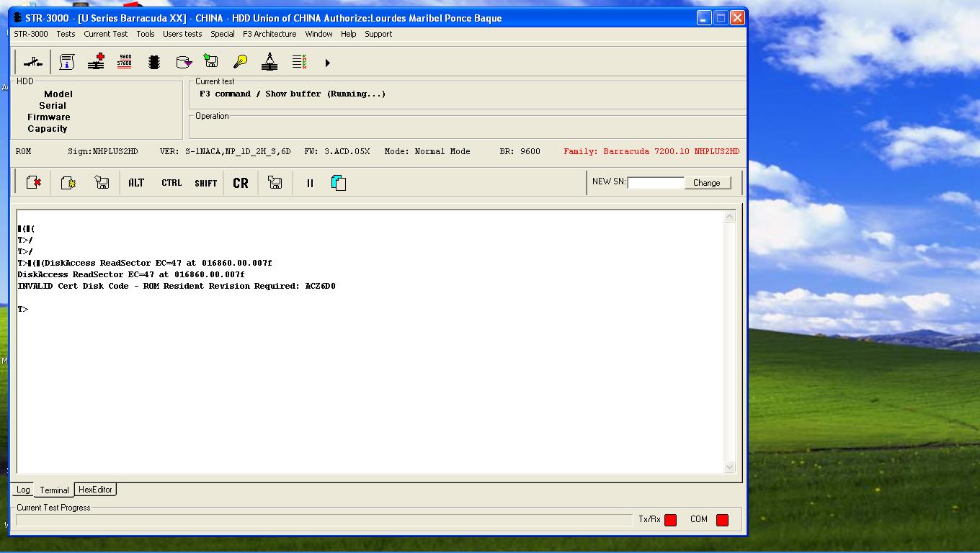The width and height of the screenshot is (980, 553).
Task: Click the first floppy save icon in terminal toolbar
Action: (x=102, y=183)
